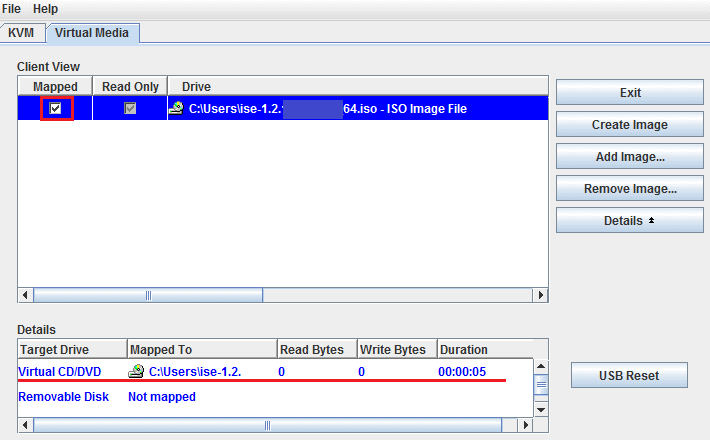Open the File menu
The height and width of the screenshot is (440, 710).
tap(12, 9)
